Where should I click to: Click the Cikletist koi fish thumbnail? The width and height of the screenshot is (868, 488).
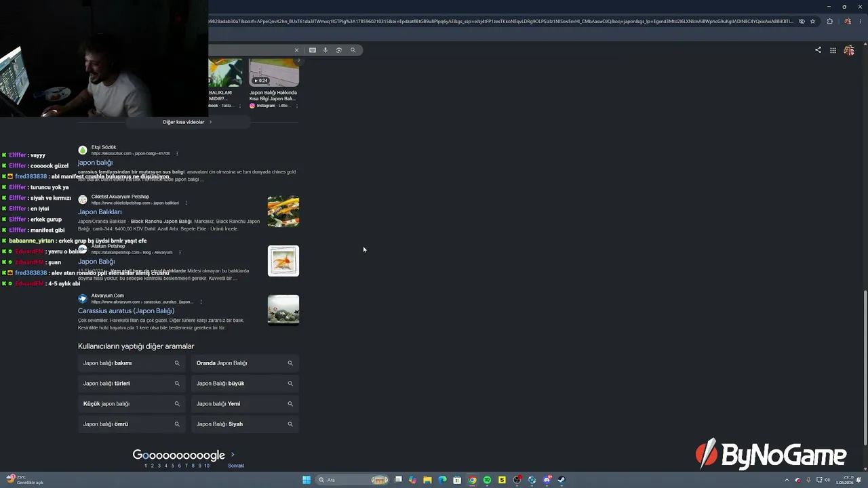coord(283,211)
